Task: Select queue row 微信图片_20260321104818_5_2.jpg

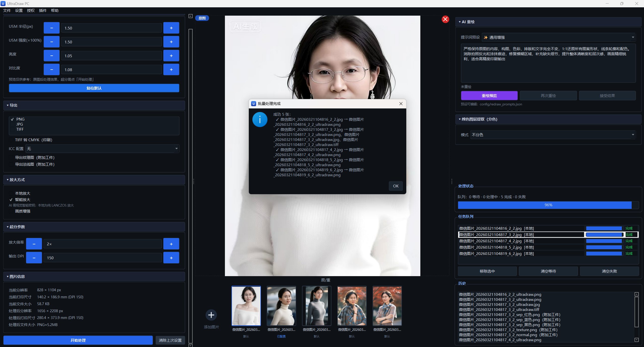Action: (x=548, y=247)
